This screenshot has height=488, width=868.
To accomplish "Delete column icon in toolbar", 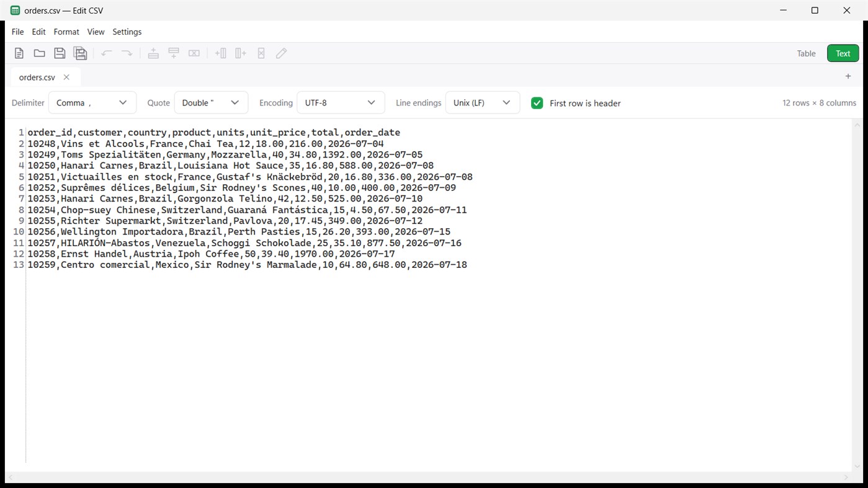I will tap(261, 53).
